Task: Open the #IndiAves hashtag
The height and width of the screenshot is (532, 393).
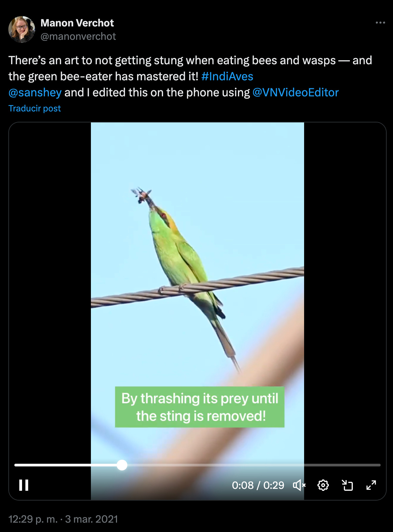Action: click(x=227, y=76)
